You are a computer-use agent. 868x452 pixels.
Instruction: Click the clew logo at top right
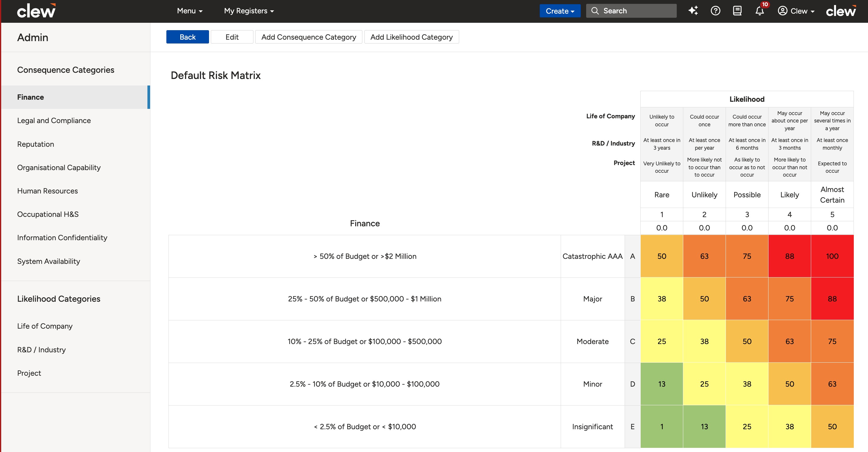[841, 11]
